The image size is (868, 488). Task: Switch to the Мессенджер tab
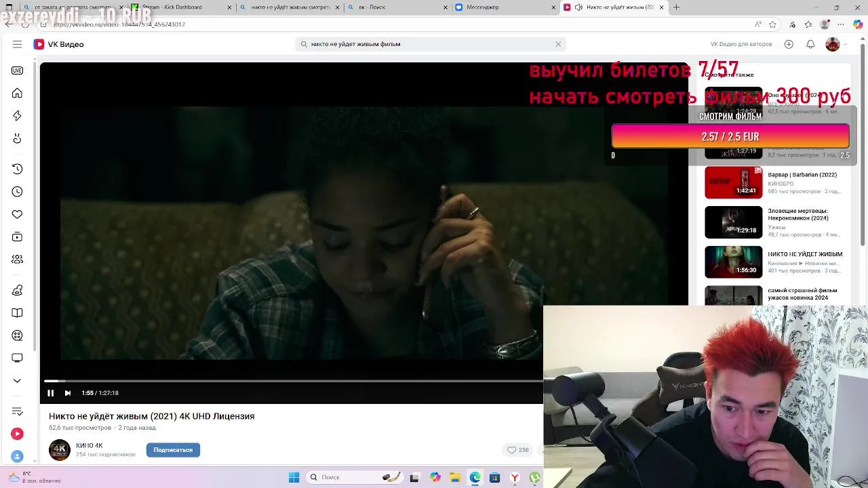(505, 7)
